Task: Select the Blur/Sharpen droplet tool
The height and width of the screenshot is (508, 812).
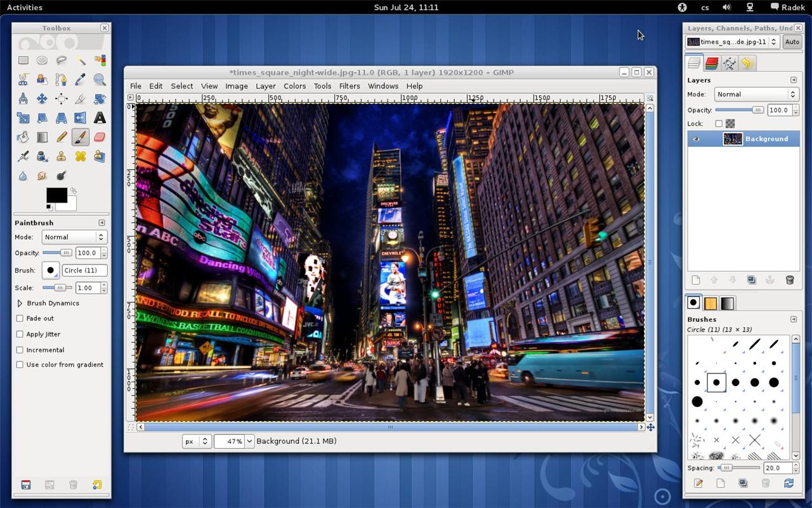Action: coord(23,175)
